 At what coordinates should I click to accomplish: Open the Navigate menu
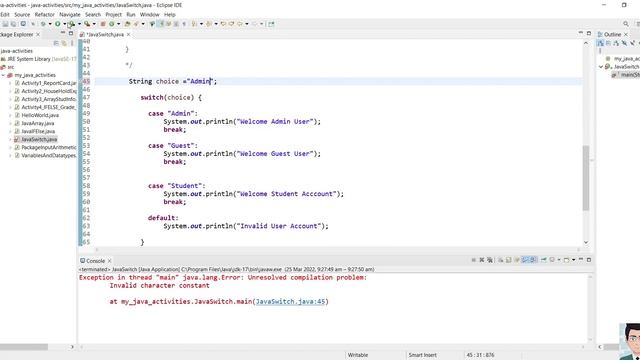(70, 15)
